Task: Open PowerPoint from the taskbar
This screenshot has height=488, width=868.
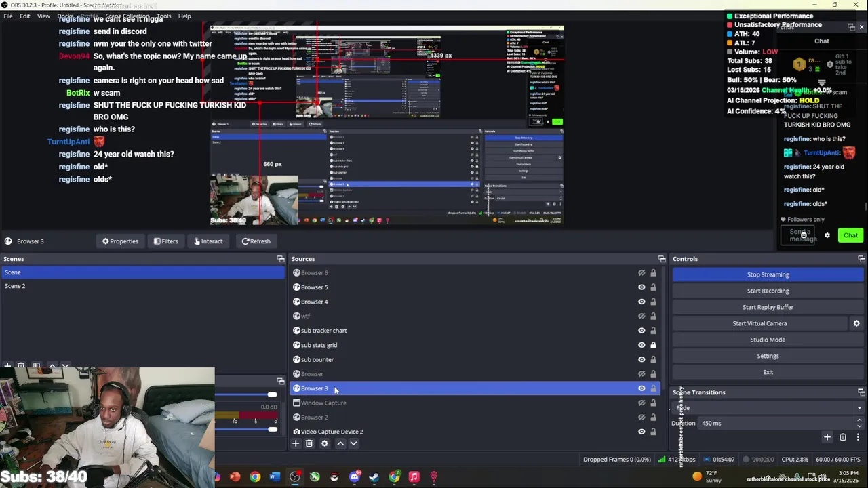Action: click(x=235, y=477)
